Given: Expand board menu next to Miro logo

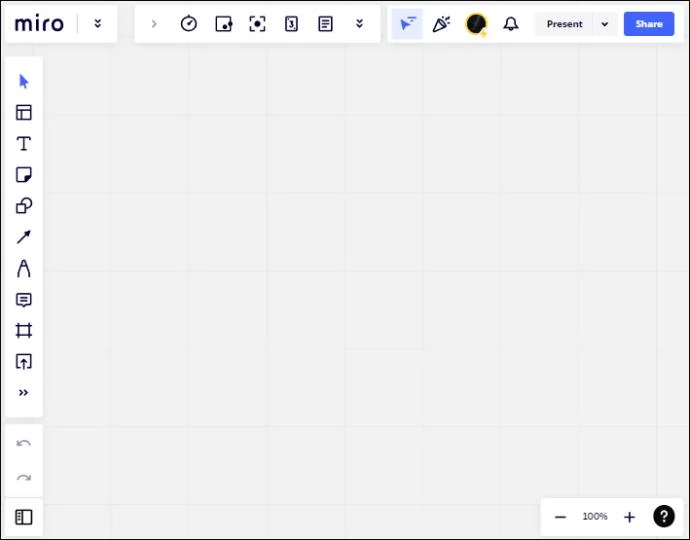Looking at the screenshot, I should [97, 24].
